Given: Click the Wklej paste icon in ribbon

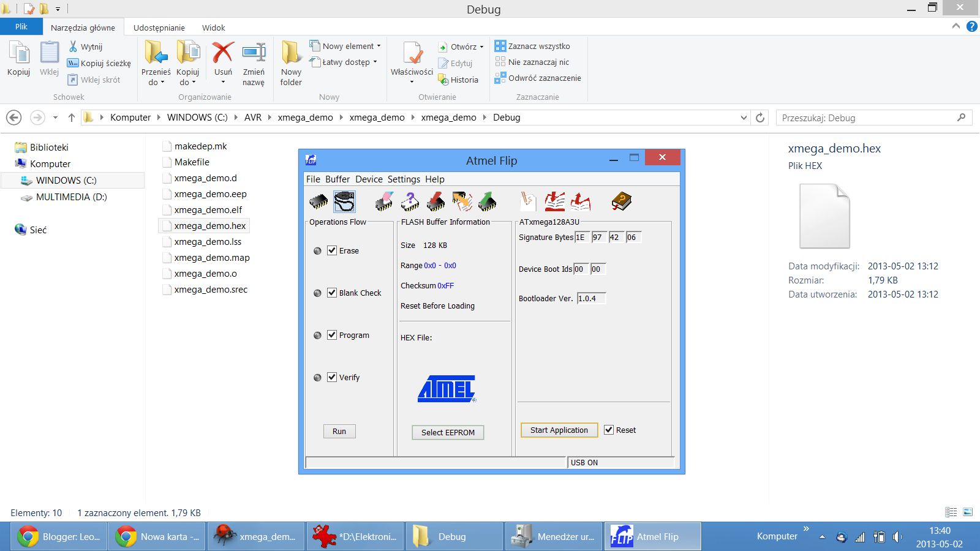Looking at the screenshot, I should click(49, 59).
